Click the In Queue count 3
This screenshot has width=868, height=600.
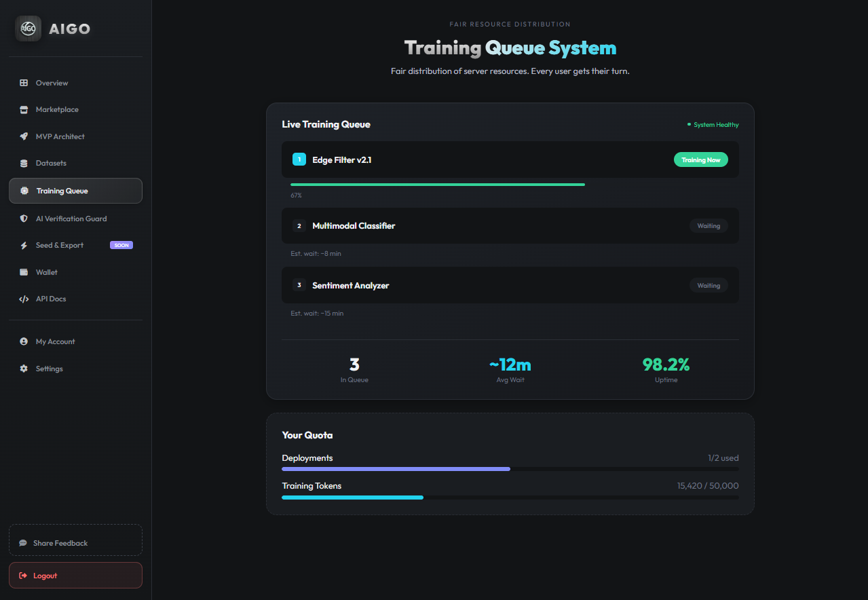point(354,364)
